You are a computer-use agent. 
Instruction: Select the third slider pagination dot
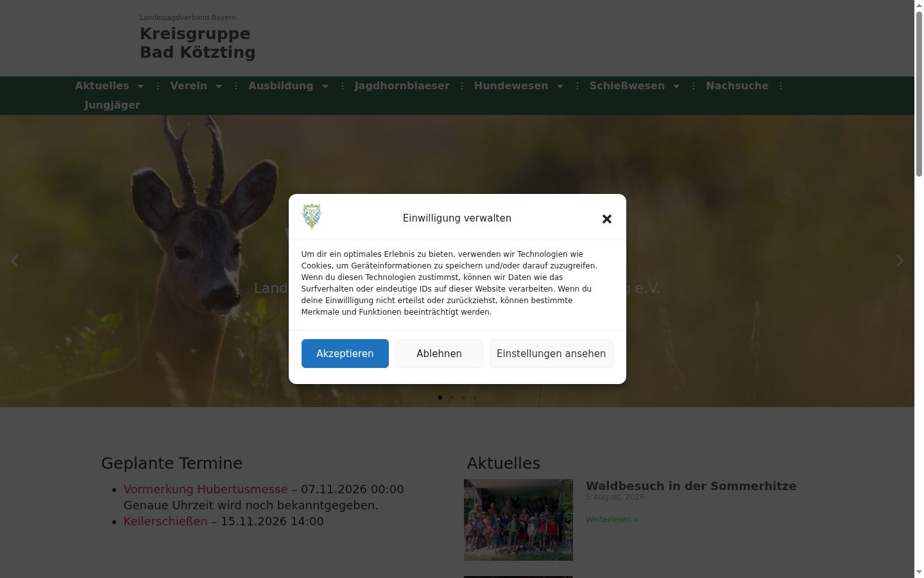463,398
